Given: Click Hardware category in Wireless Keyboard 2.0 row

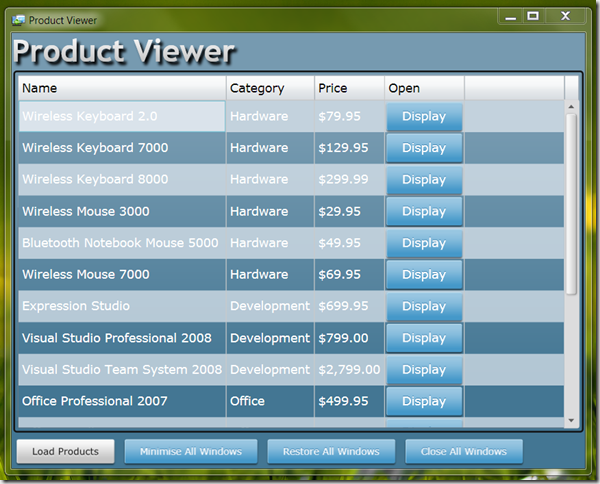Looking at the screenshot, I should 270,116.
